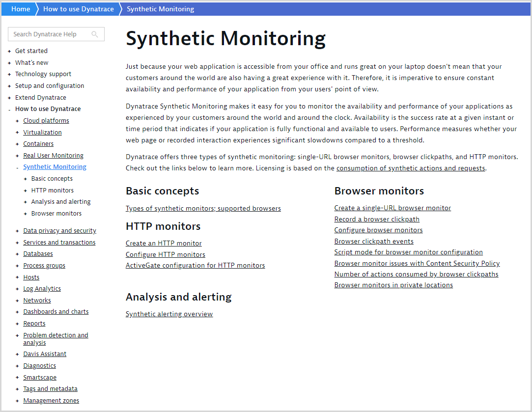This screenshot has height=412, width=532.
Task: Expand the Tags and metadata node
Action: coord(17,389)
